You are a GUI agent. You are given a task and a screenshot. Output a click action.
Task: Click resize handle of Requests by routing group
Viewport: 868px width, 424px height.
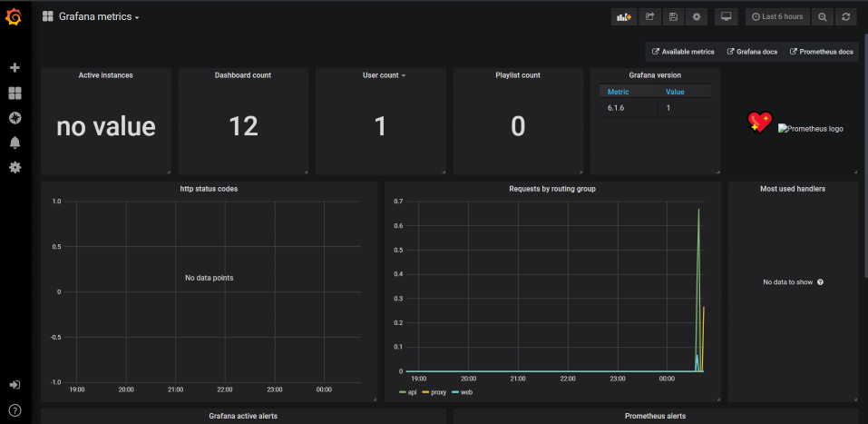718,399
